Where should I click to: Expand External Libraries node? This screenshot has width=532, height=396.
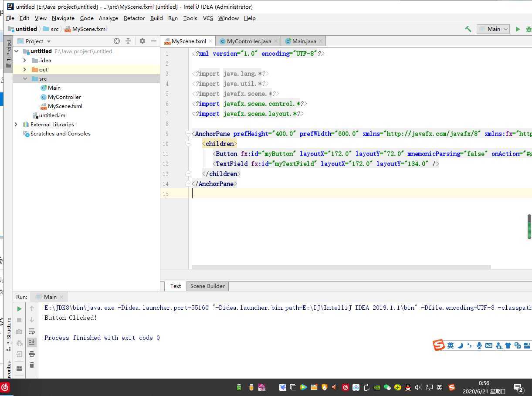tap(17, 125)
